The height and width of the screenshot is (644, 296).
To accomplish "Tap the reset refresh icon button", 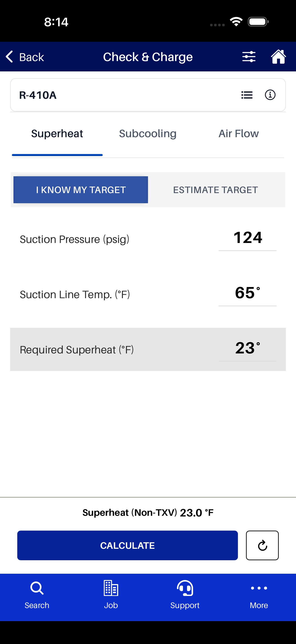I will (262, 545).
